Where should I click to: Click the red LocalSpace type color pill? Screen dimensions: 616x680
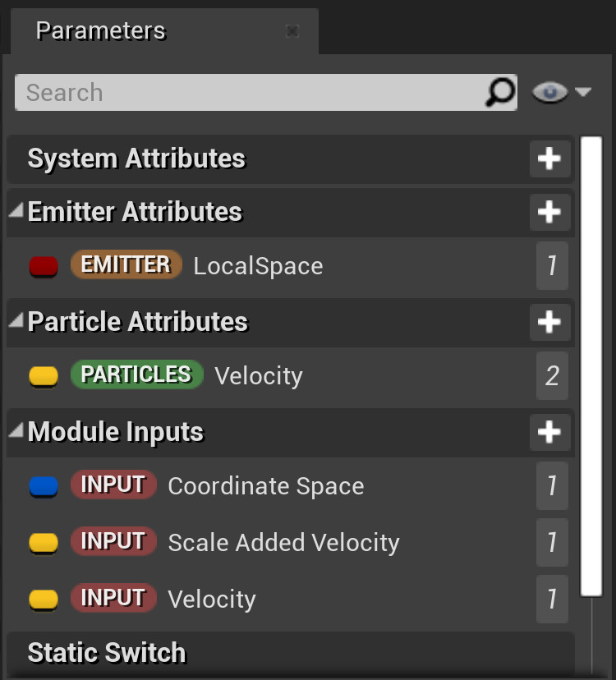[44, 266]
